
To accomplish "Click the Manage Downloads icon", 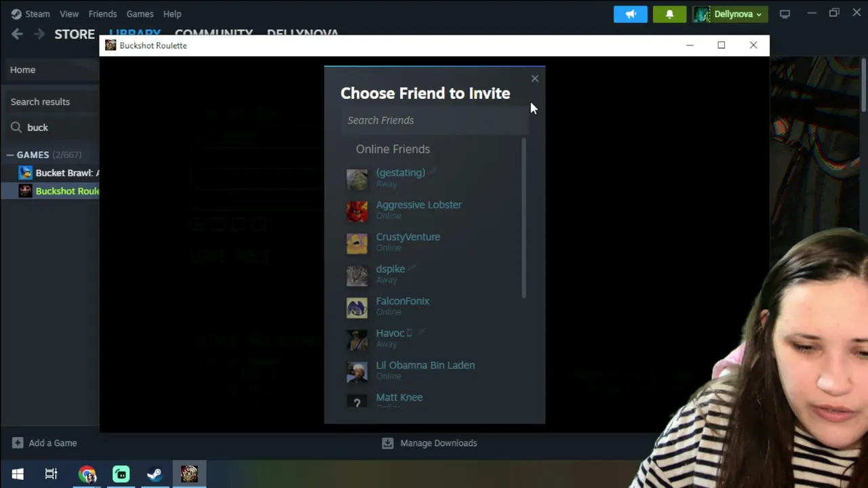I will click(387, 443).
